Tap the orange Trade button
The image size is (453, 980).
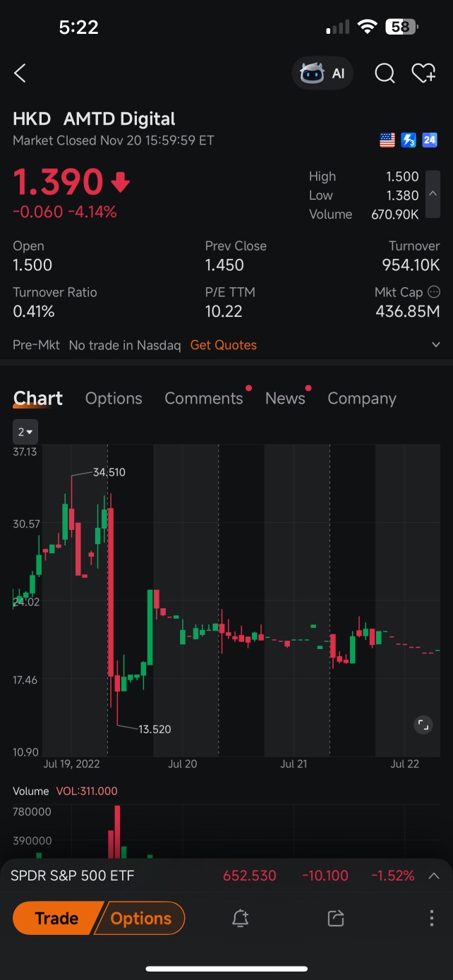click(57, 918)
